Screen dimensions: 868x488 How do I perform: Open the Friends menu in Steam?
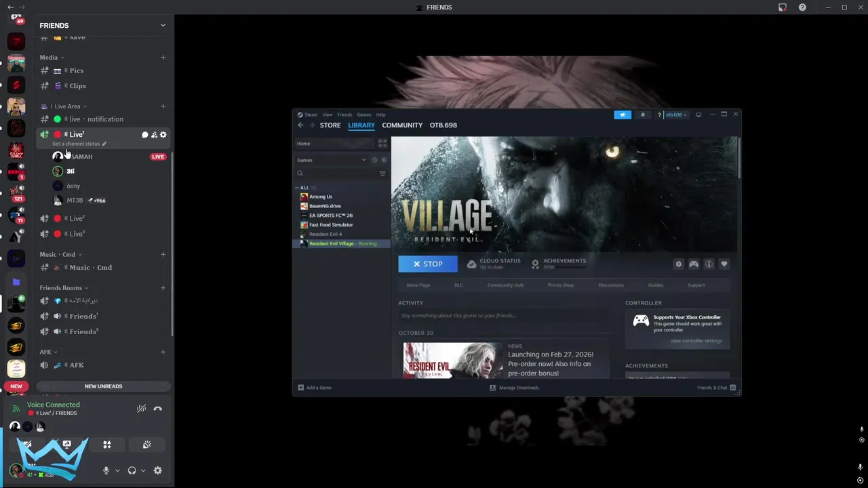pyautogui.click(x=344, y=115)
